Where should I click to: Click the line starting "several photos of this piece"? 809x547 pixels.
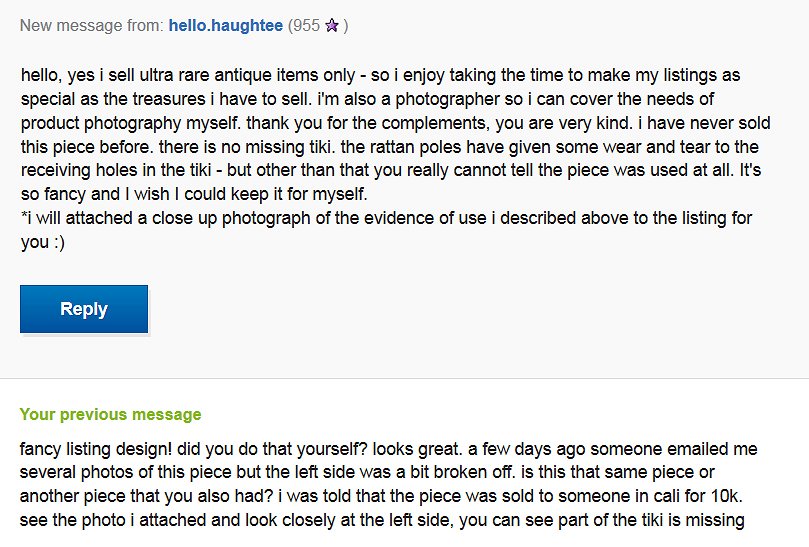click(x=368, y=471)
